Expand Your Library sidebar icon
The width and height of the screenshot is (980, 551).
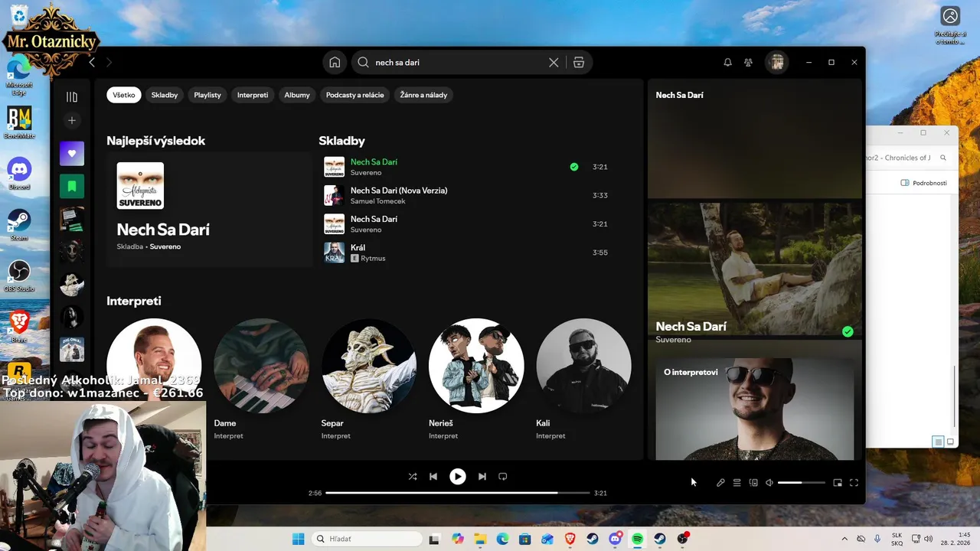[72, 97]
